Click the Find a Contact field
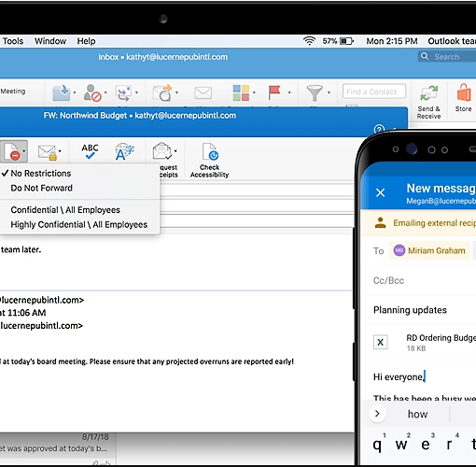This screenshot has width=476, height=467. (x=374, y=92)
